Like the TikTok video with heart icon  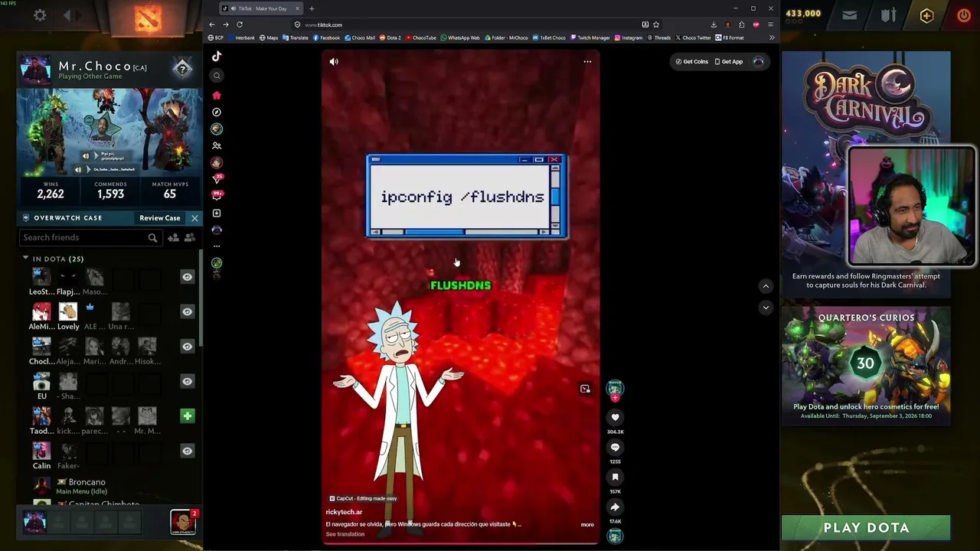(615, 417)
